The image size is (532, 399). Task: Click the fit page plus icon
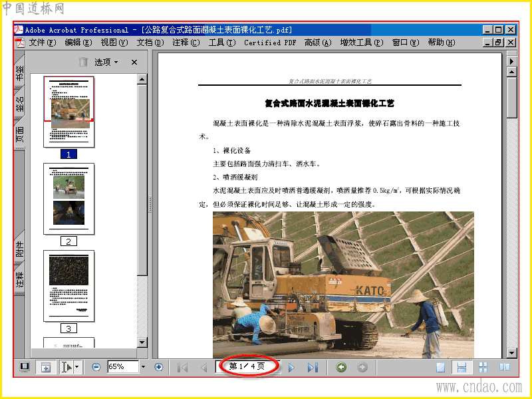pyautogui.click(x=45, y=368)
